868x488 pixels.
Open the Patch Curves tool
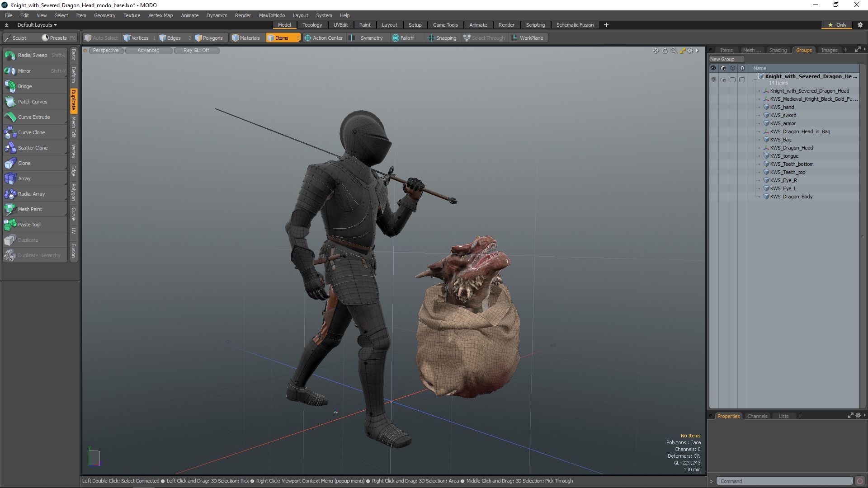(35, 102)
